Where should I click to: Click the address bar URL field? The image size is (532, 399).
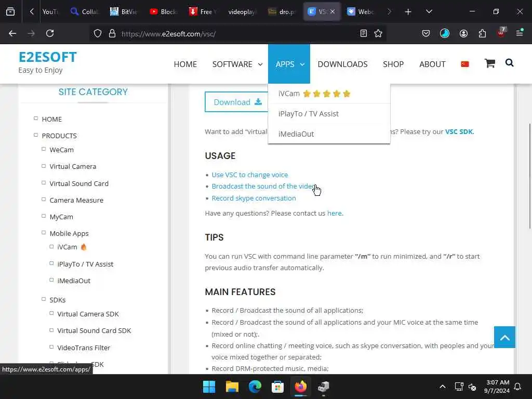click(237, 34)
